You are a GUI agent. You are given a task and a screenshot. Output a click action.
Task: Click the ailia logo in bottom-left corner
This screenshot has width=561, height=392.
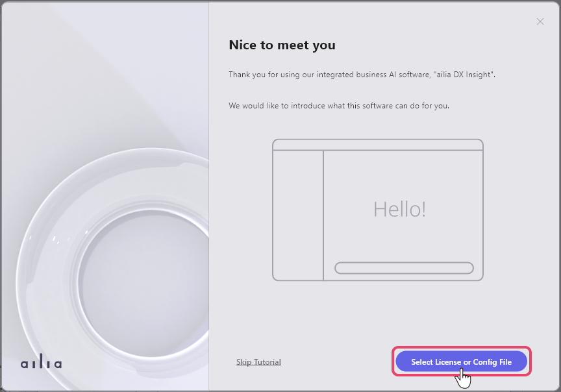41,363
